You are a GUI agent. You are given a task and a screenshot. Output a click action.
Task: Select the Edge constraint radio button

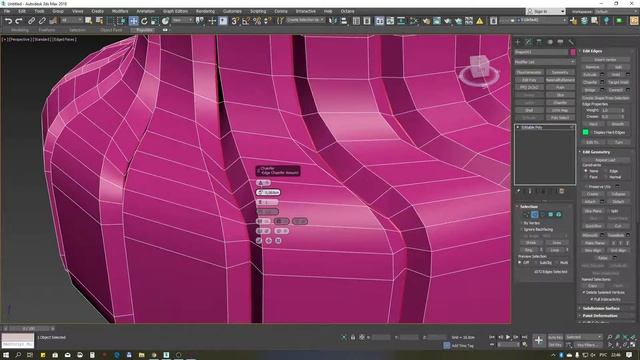606,171
